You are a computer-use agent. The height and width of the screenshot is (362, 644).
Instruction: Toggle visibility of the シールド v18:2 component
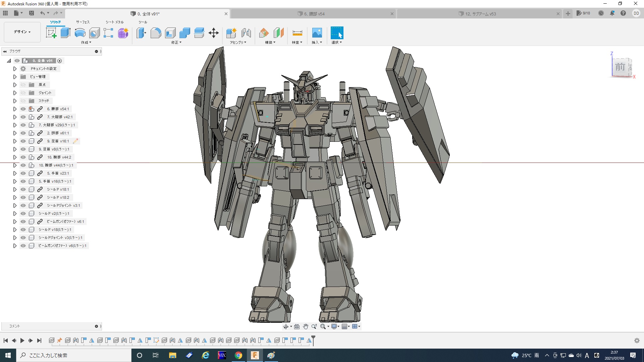tap(23, 197)
